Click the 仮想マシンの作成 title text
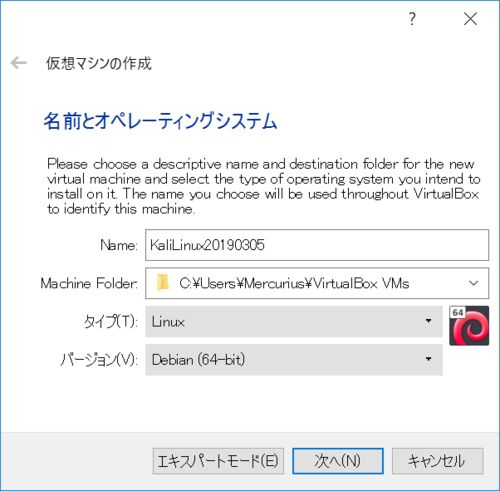 (99, 63)
